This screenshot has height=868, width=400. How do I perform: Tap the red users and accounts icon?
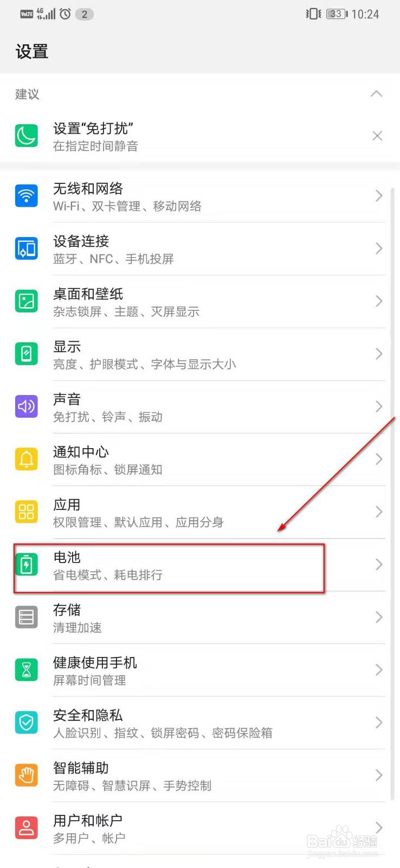[x=27, y=827]
